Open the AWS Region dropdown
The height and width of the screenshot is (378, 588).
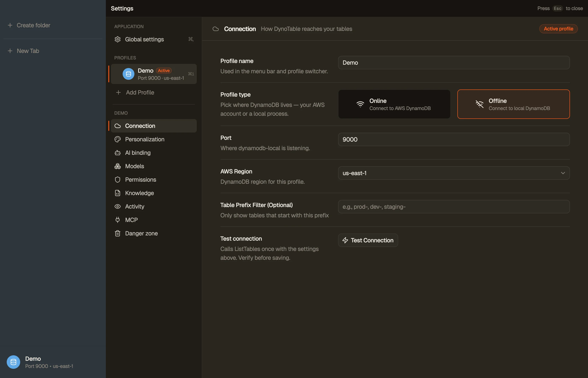click(454, 173)
